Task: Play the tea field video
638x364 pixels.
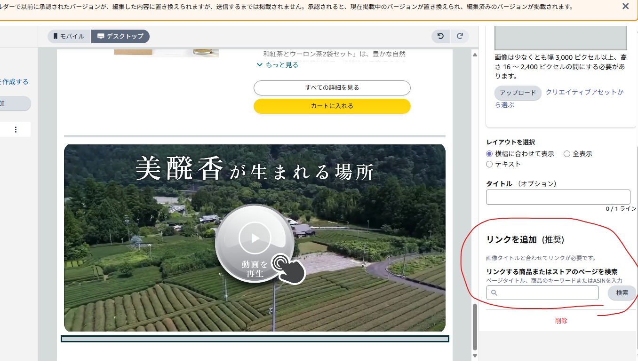Action: [x=255, y=238]
